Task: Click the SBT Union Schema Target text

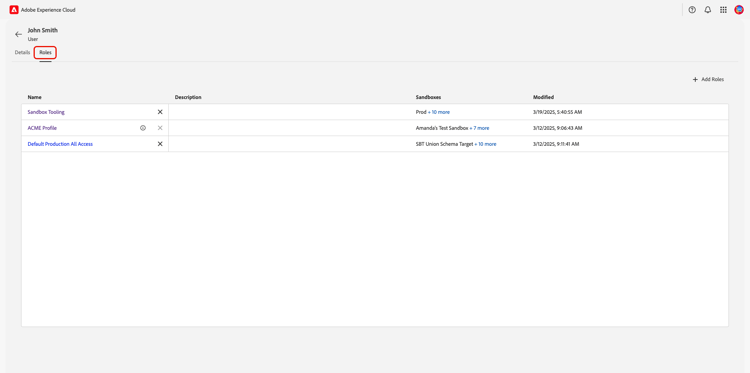Action: [x=444, y=144]
